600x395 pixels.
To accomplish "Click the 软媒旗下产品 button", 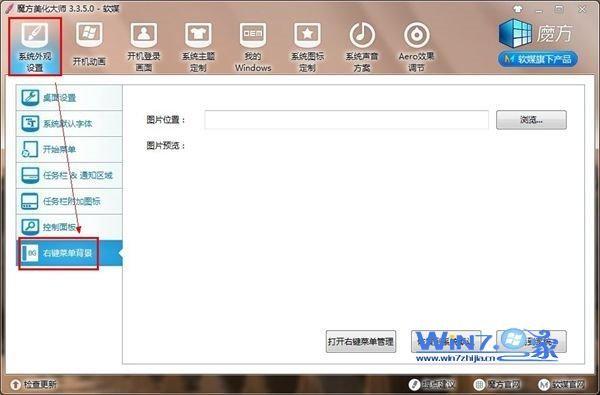I will 538,59.
